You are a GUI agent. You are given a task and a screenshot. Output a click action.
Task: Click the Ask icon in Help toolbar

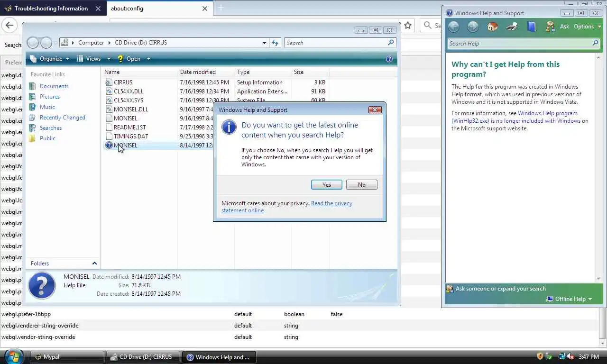pos(550,27)
